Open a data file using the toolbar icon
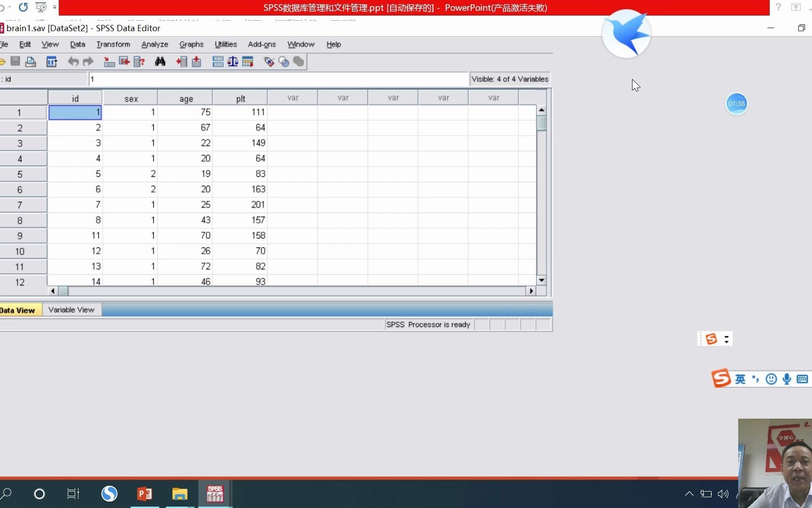The image size is (812, 508). [4, 62]
